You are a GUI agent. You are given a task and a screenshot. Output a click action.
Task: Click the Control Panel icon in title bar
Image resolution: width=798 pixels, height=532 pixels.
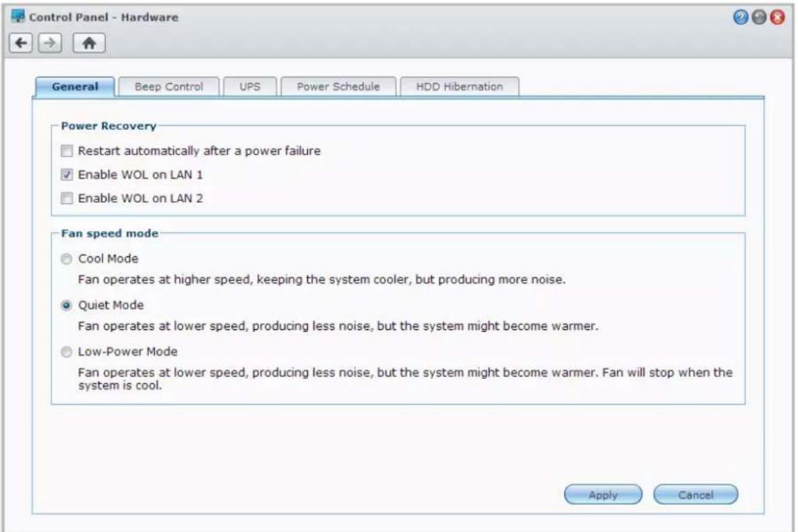coord(18,16)
